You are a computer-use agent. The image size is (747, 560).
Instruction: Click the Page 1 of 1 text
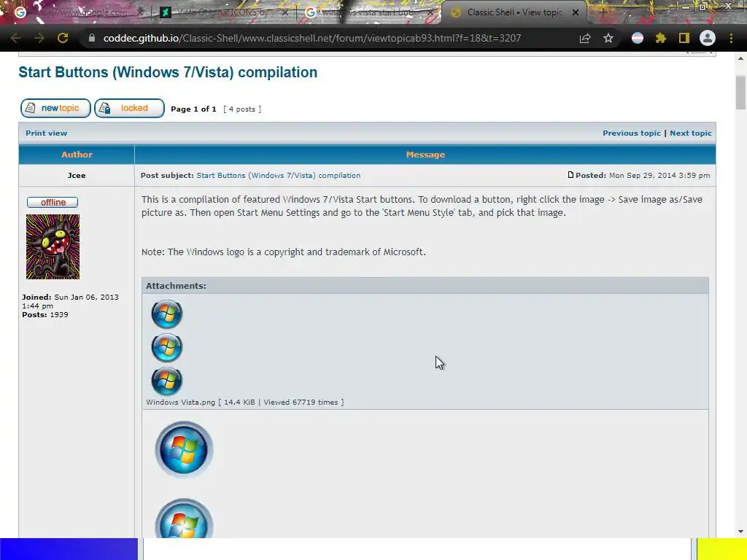(x=193, y=109)
